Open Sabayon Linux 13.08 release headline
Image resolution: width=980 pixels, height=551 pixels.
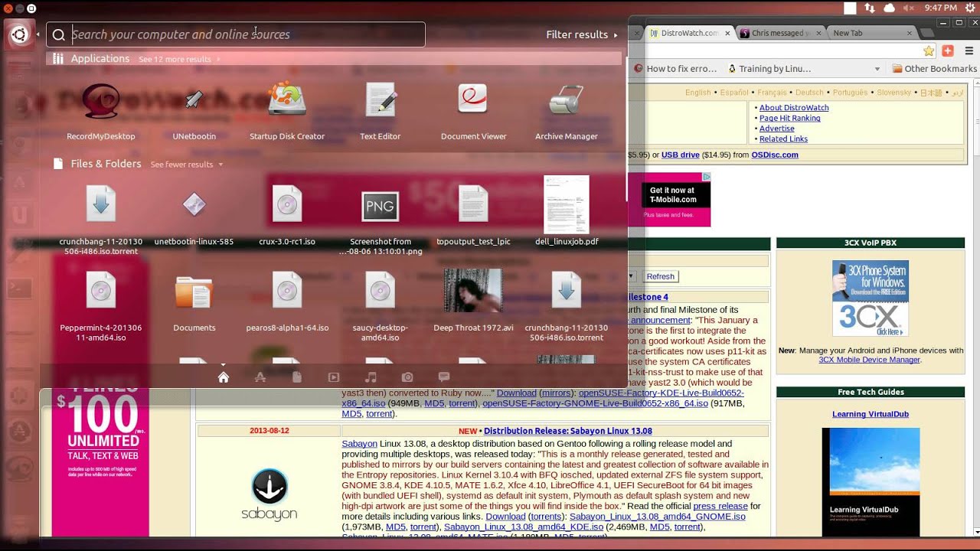coord(568,431)
